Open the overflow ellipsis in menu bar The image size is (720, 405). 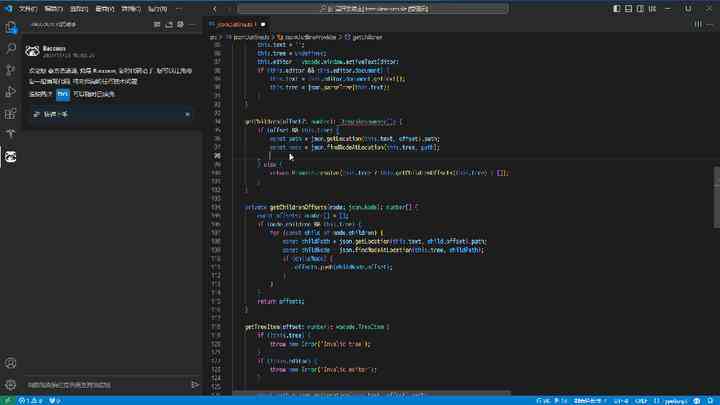[179, 9]
